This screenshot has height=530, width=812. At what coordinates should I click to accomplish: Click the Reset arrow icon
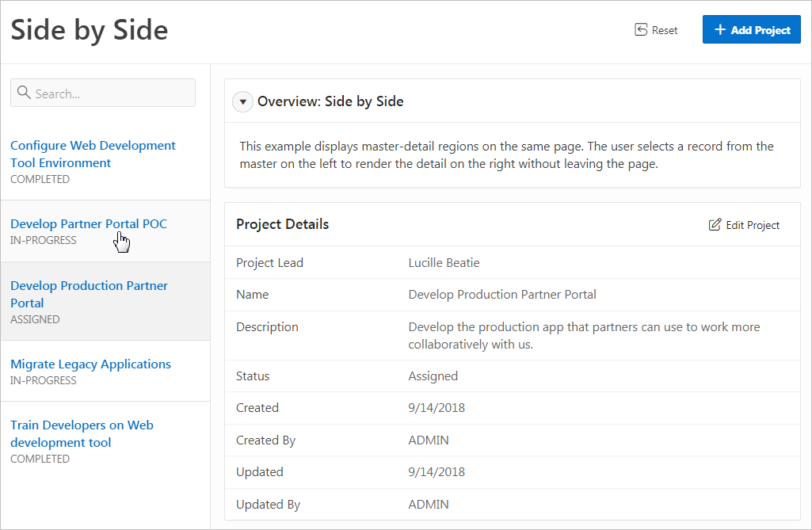tap(642, 30)
